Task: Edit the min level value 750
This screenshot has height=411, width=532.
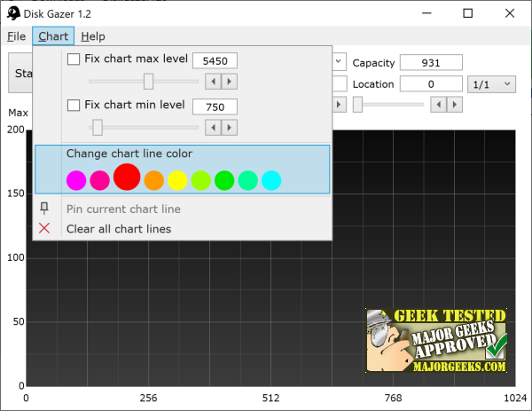Action: click(x=215, y=107)
